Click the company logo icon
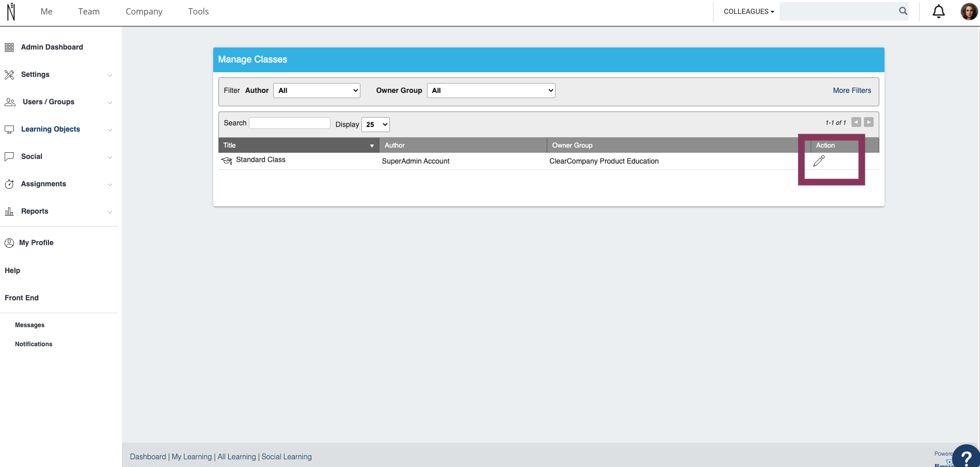The height and width of the screenshot is (467, 980). [x=11, y=11]
